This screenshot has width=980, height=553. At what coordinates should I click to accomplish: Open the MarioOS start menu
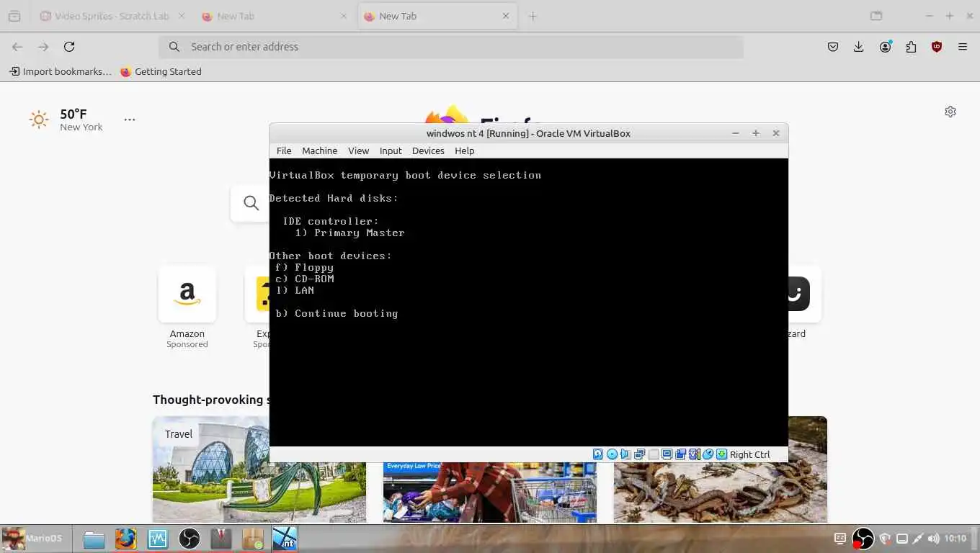tap(33, 539)
